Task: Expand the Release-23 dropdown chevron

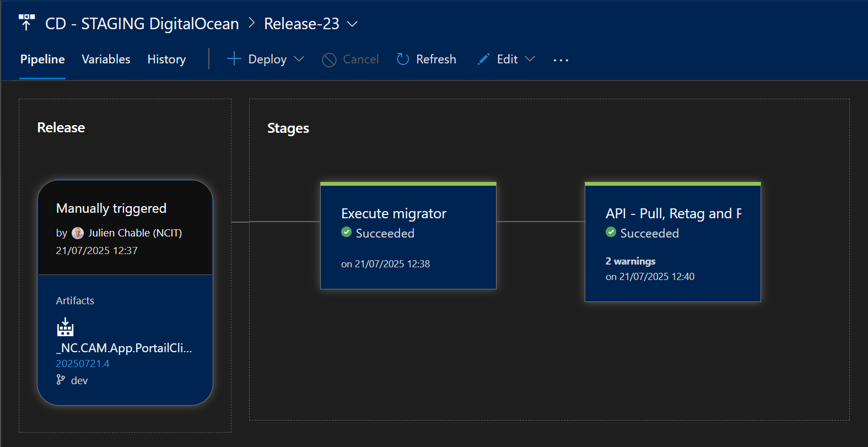Action: click(x=352, y=24)
